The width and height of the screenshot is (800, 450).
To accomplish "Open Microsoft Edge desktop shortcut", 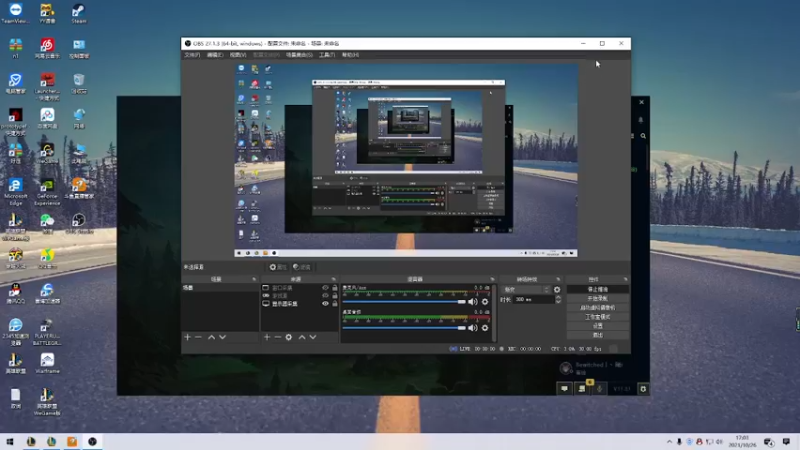I will point(15,192).
